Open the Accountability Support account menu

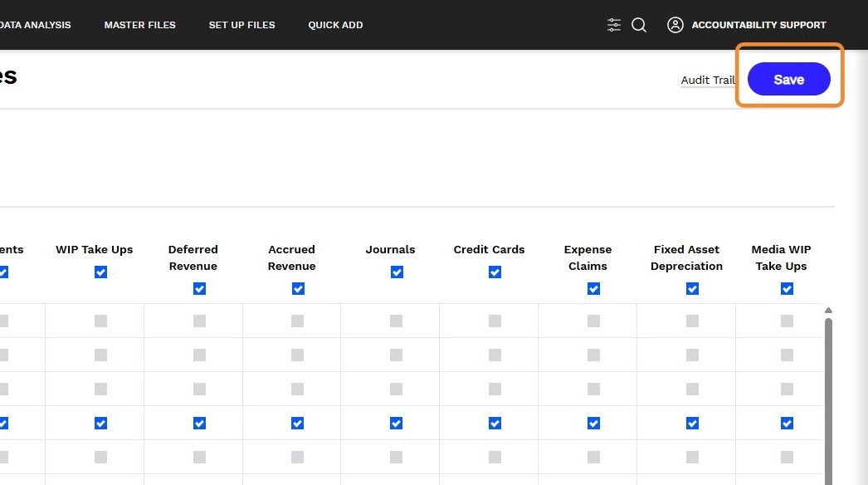(x=758, y=25)
